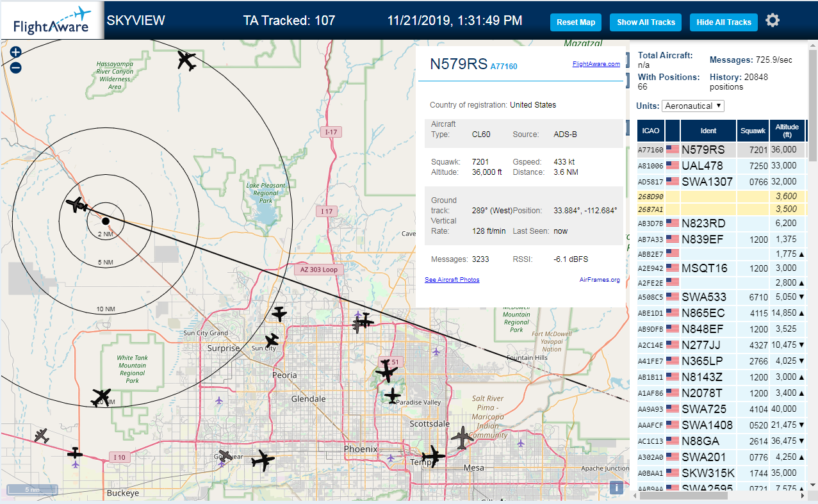Select the SWA1307 row
The height and width of the screenshot is (504, 818).
coord(721,181)
